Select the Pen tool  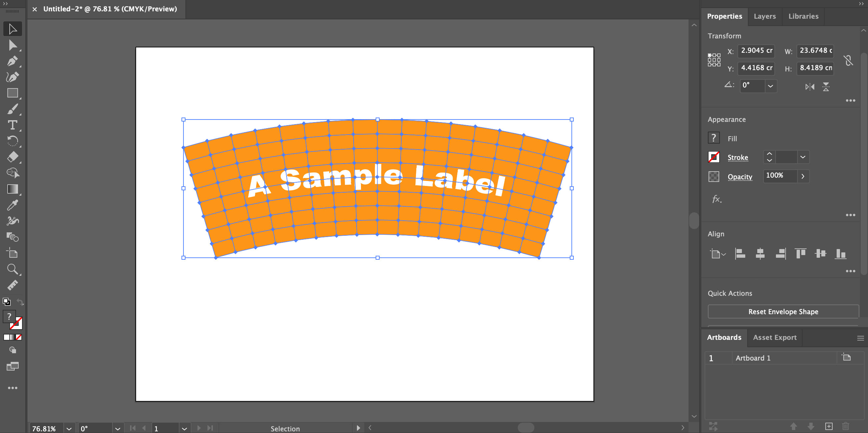13,61
